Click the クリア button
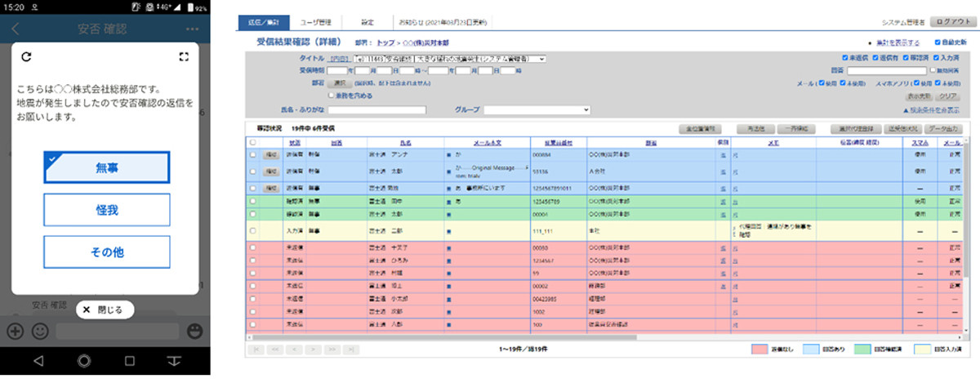 point(948,96)
